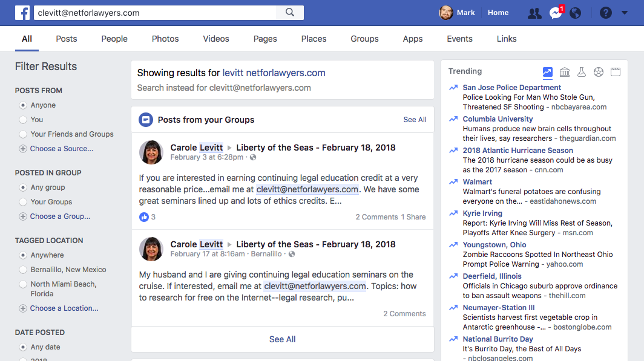Screen dimensions: 644x361
Task: Click the search magnifier button
Action: click(x=290, y=13)
